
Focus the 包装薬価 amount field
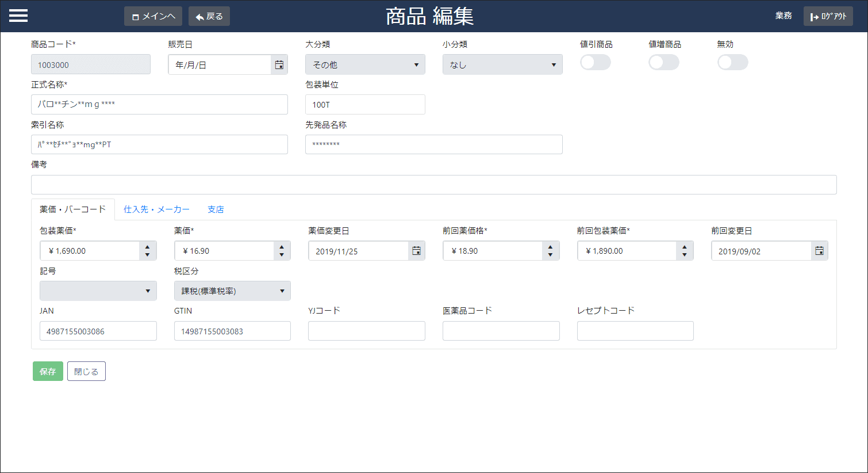pyautogui.click(x=90, y=251)
